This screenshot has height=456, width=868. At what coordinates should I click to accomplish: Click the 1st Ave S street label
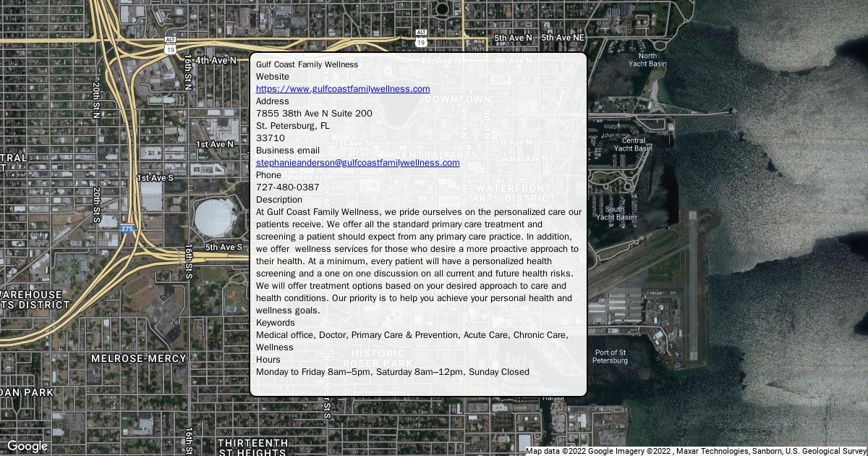[156, 178]
